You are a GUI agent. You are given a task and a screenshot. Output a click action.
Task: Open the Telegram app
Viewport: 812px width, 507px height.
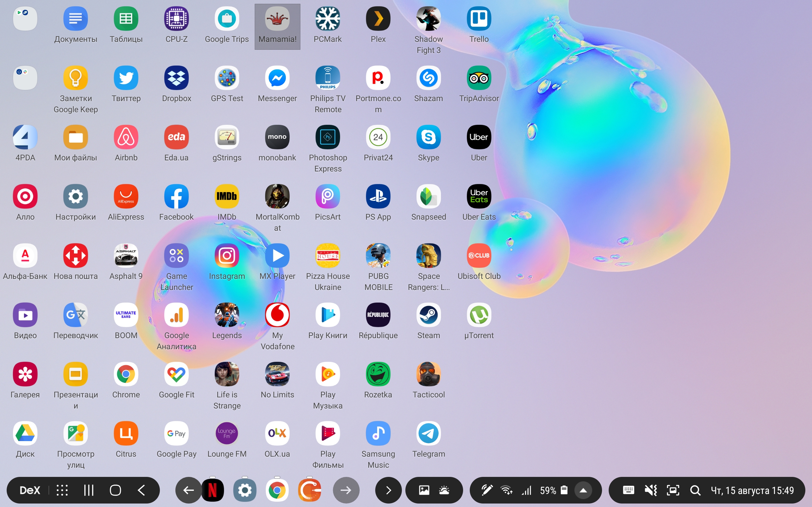click(x=429, y=433)
